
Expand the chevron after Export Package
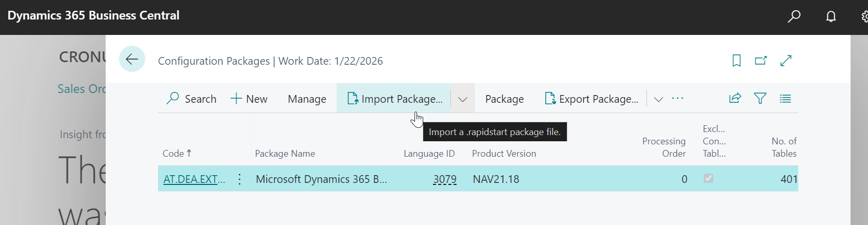pos(659,99)
